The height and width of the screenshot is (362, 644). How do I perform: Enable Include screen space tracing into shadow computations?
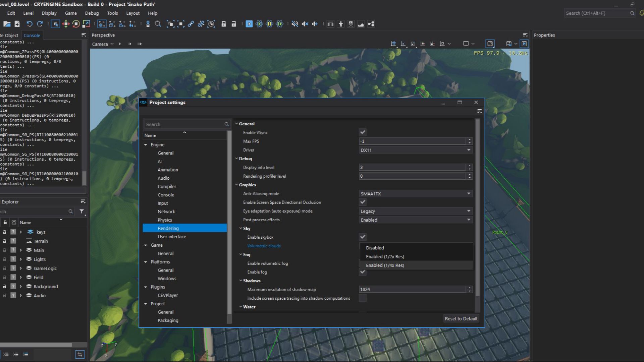click(363, 298)
